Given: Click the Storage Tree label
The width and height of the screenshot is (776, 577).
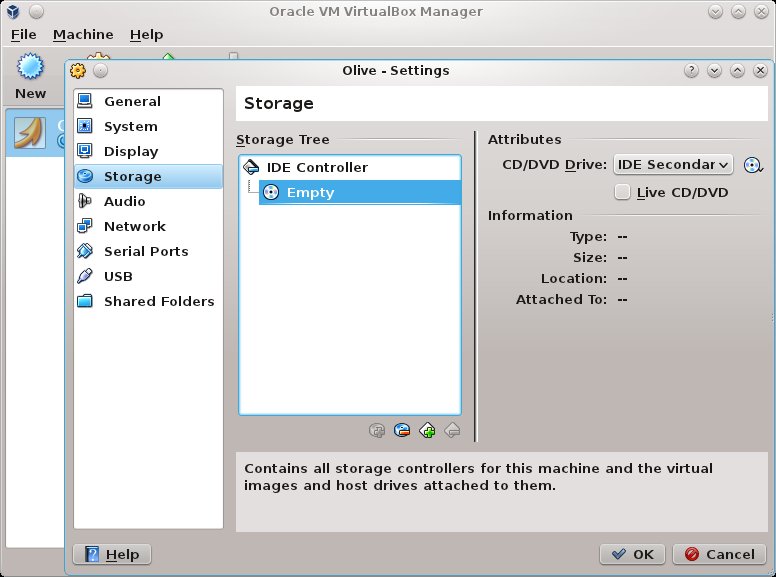Looking at the screenshot, I should click(x=283, y=140).
